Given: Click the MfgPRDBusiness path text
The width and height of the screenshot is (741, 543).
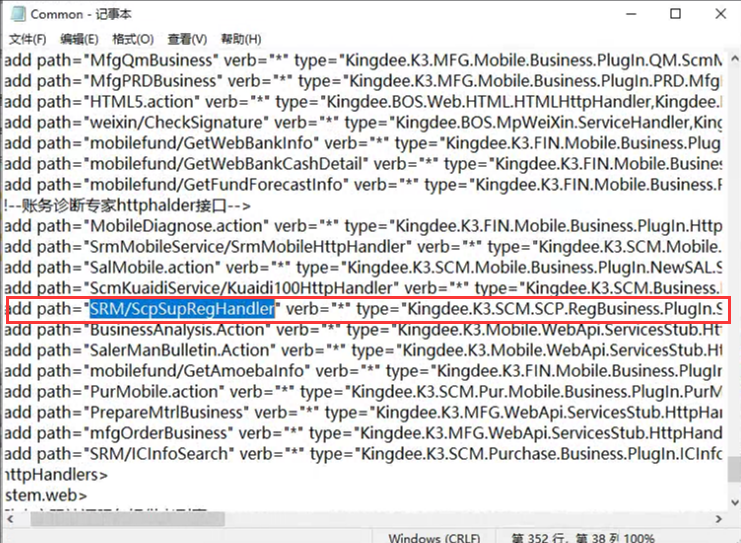Looking at the screenshot, I should coord(153,81).
